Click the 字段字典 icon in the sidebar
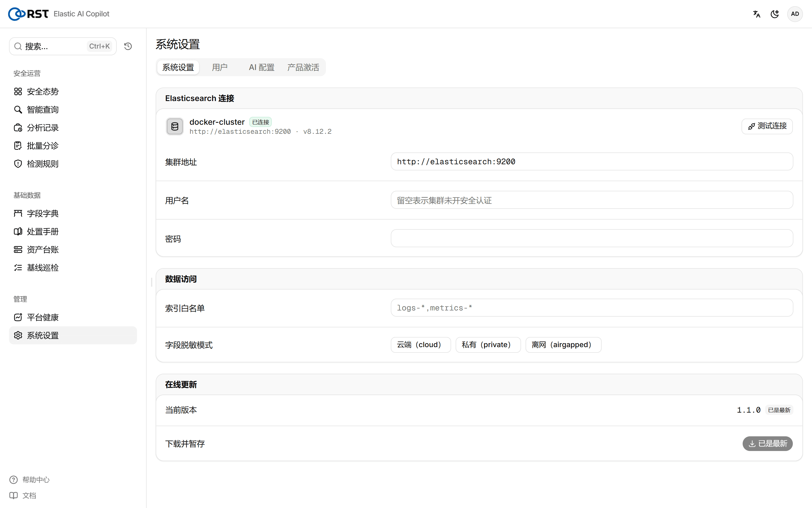The width and height of the screenshot is (812, 508). coord(18,213)
